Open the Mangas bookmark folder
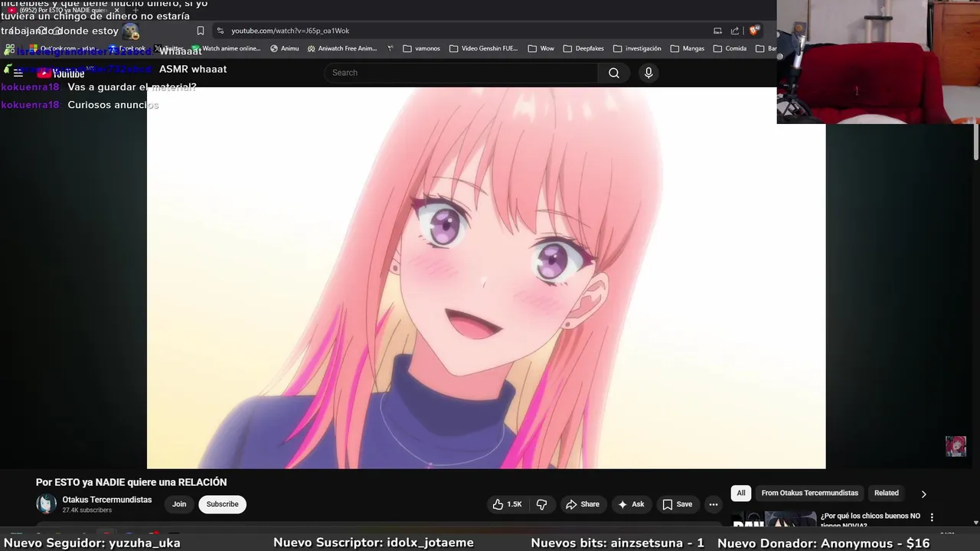The image size is (980, 551). [687, 48]
